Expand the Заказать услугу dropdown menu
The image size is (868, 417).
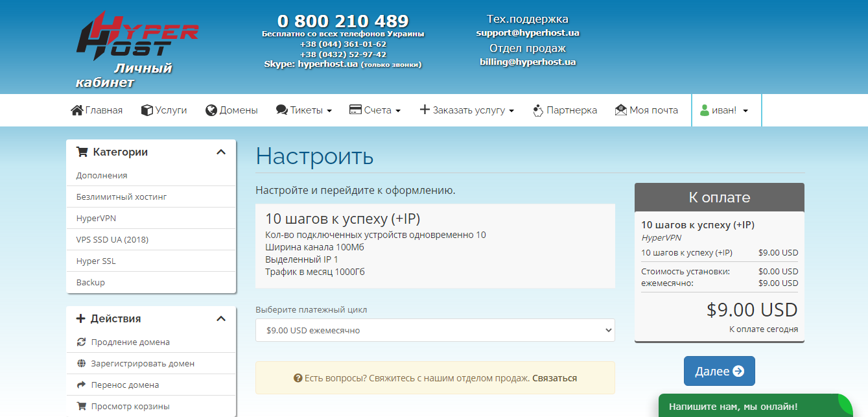coord(467,110)
